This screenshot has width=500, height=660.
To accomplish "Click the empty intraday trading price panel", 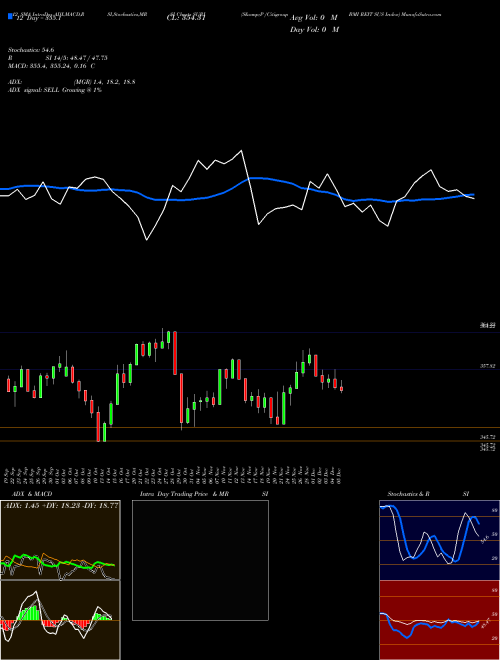I will 200,560.
